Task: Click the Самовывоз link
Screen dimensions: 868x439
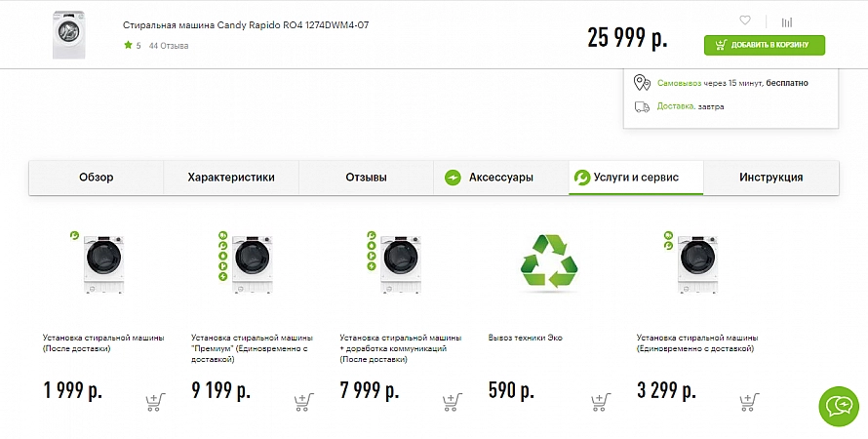Action: (x=679, y=83)
